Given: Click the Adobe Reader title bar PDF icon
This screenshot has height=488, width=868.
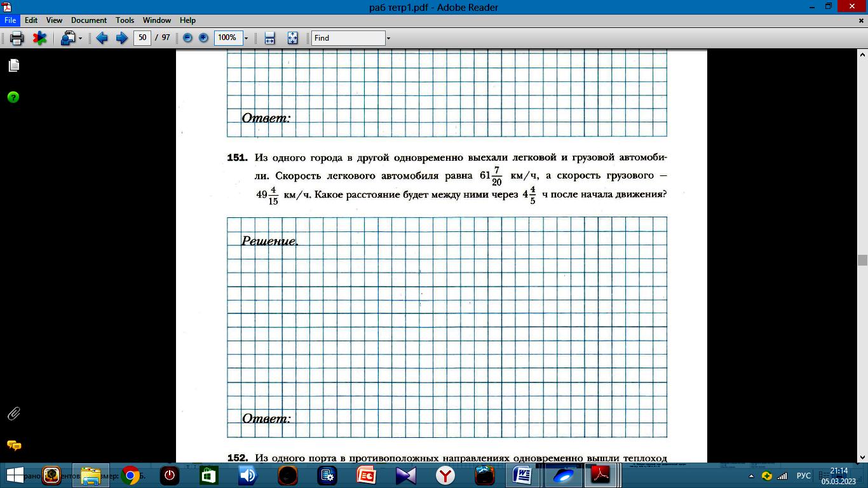Looking at the screenshot, I should pos(6,6).
